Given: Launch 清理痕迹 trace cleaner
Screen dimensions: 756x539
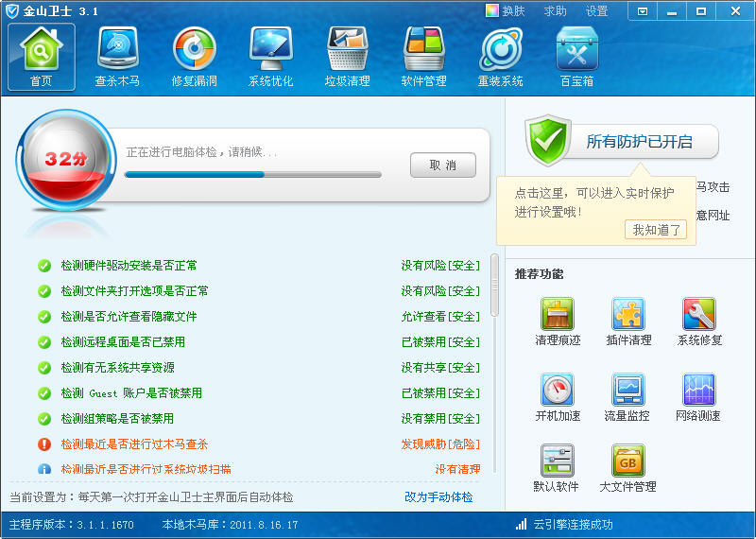Looking at the screenshot, I should 558,322.
